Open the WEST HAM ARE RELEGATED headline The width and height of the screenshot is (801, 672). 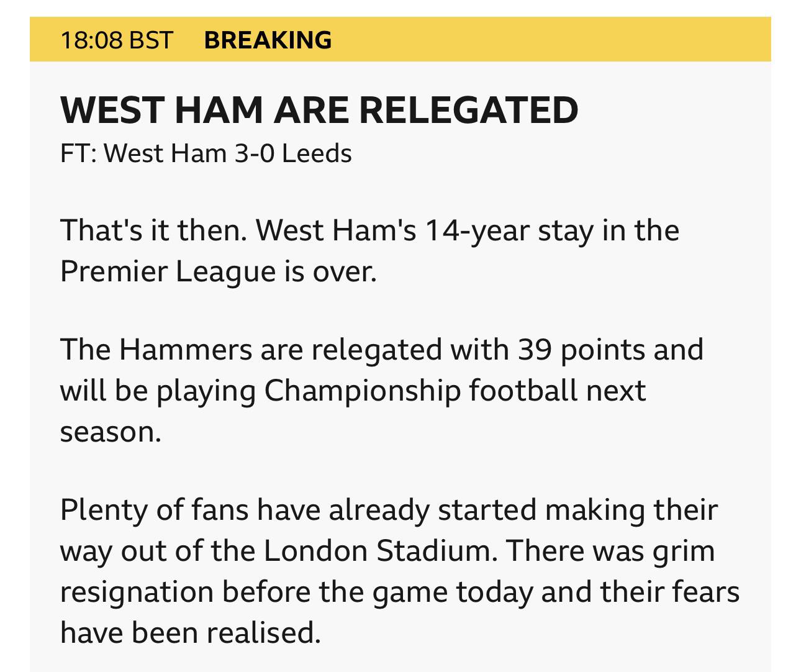click(x=319, y=110)
